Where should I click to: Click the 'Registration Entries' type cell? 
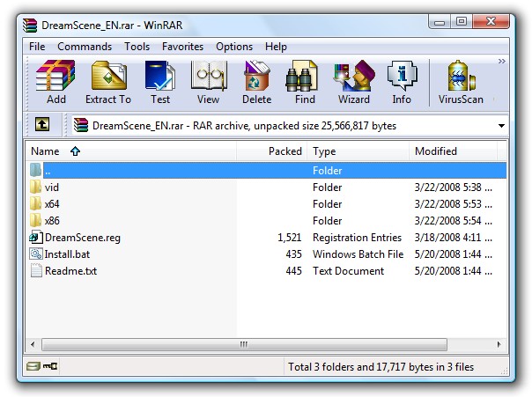pos(357,238)
